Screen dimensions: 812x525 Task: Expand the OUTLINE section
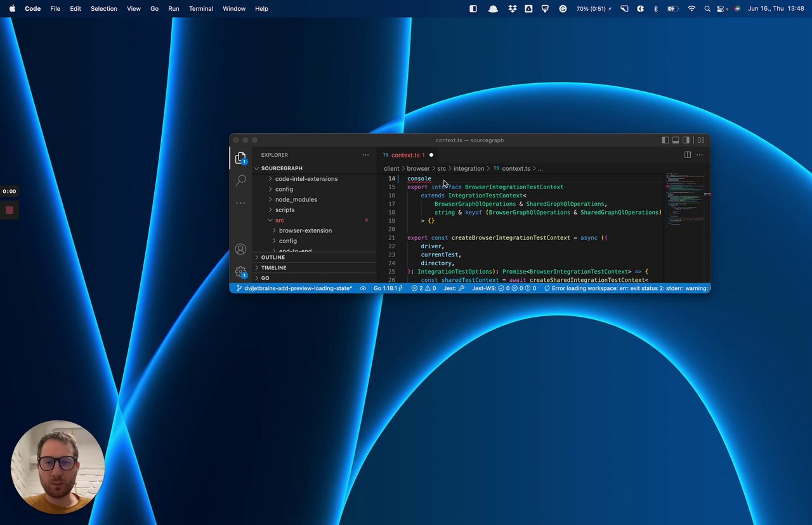click(x=273, y=257)
